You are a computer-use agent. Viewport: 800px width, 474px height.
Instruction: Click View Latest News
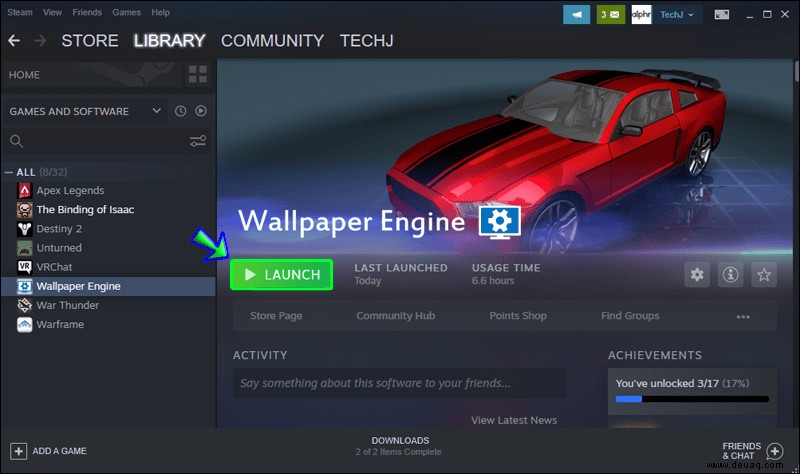[x=514, y=420]
